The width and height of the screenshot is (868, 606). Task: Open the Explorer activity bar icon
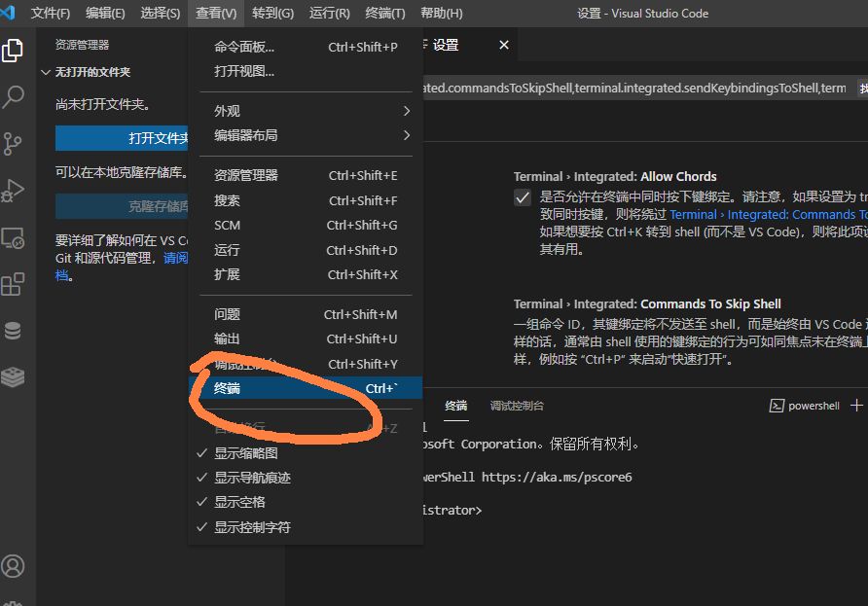(x=13, y=51)
